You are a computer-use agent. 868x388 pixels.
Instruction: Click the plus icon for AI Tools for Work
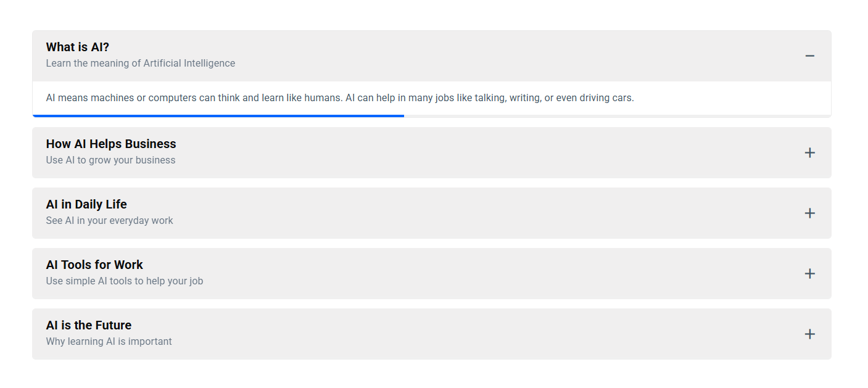coord(809,274)
